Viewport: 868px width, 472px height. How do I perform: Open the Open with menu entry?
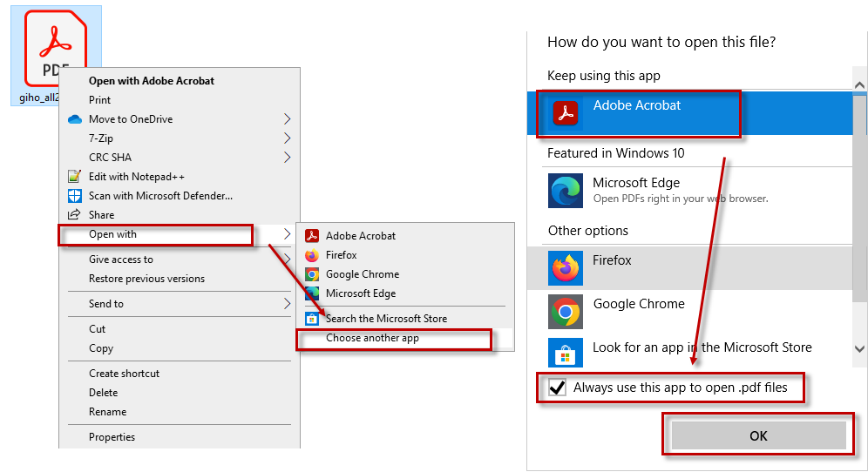(x=180, y=234)
